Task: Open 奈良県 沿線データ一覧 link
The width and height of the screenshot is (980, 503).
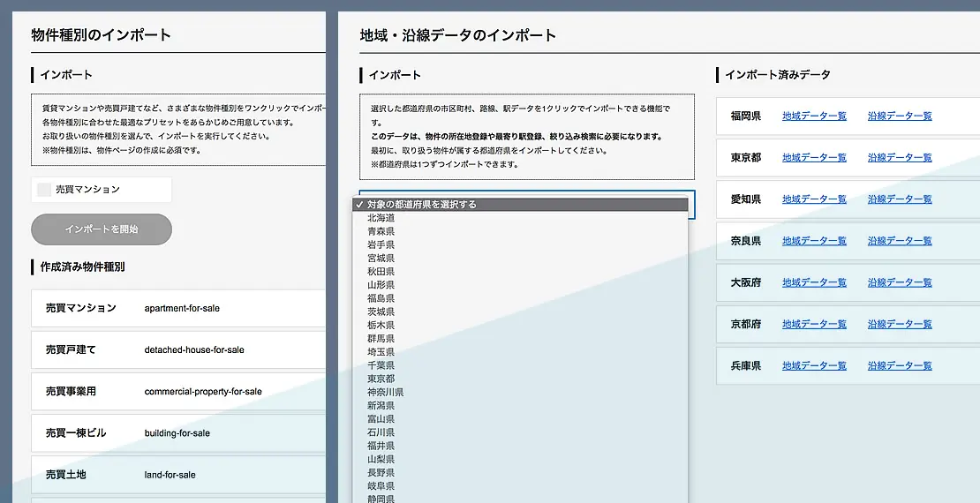Action: click(900, 241)
